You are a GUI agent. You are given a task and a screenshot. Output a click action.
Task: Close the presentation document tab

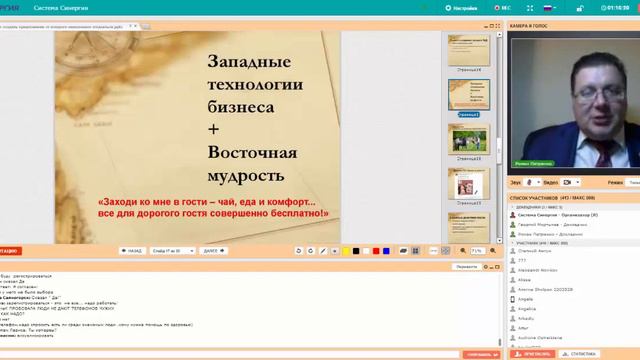click(136, 26)
